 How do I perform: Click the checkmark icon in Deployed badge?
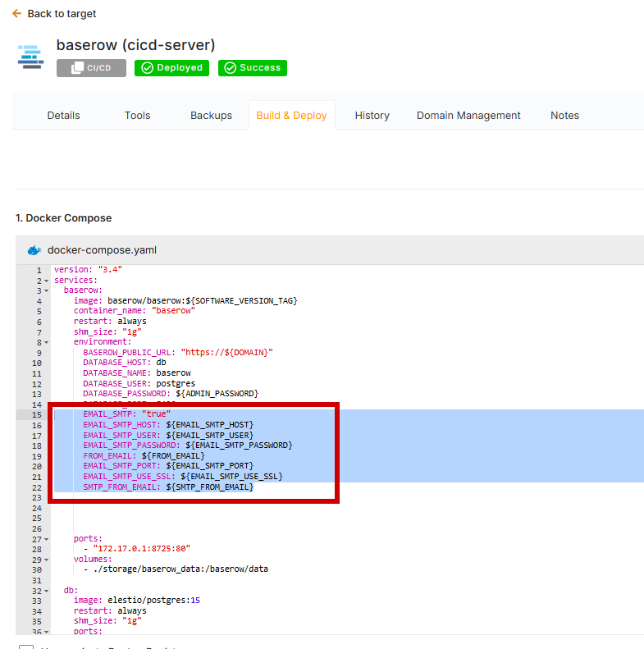(x=148, y=68)
